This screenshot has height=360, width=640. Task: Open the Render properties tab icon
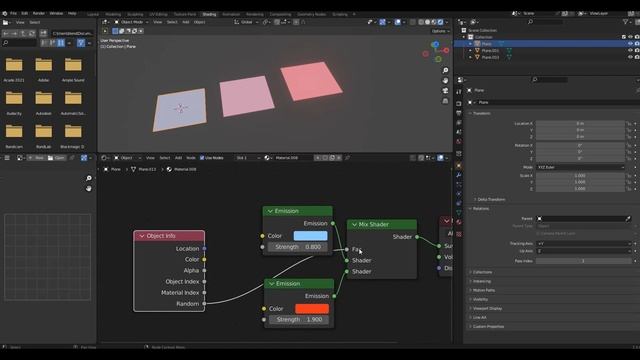(x=459, y=104)
